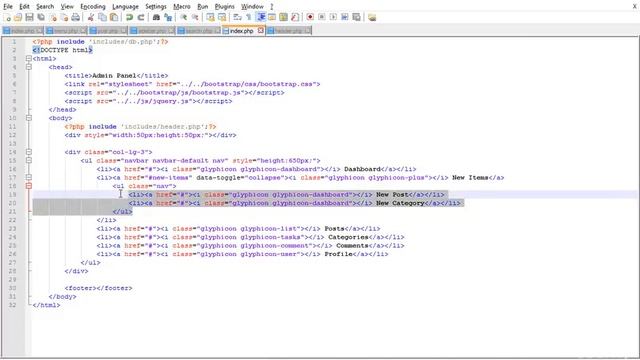Screen dimensions: 640x360
Task: Toggle synchronized horizontal scrolling
Action: 222,17
